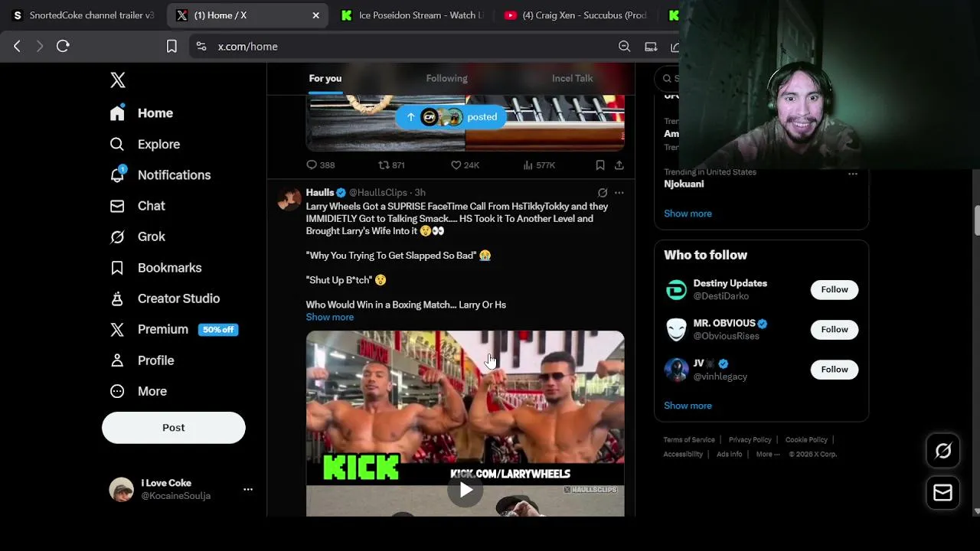980x551 pixels.
Task: Repost the post with 871 reposts
Action: point(391,165)
